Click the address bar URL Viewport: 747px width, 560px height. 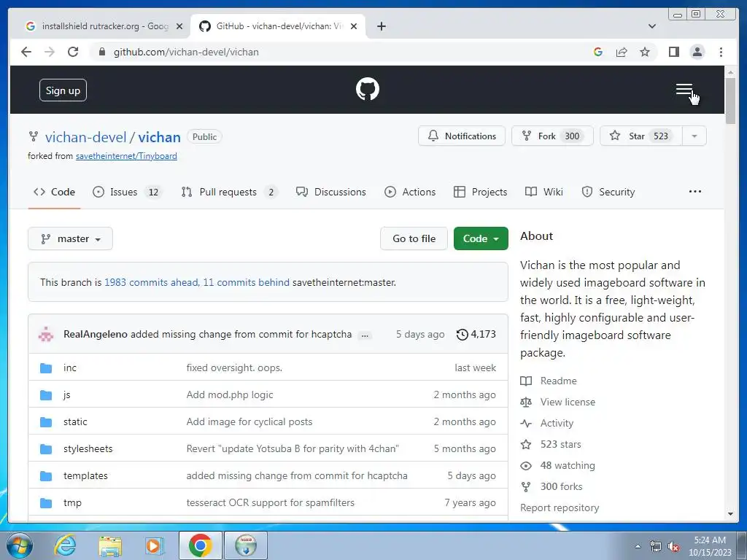tap(186, 52)
